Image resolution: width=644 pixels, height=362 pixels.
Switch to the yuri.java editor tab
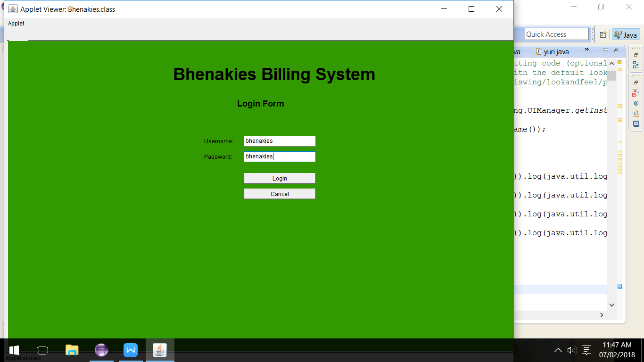click(x=552, y=52)
